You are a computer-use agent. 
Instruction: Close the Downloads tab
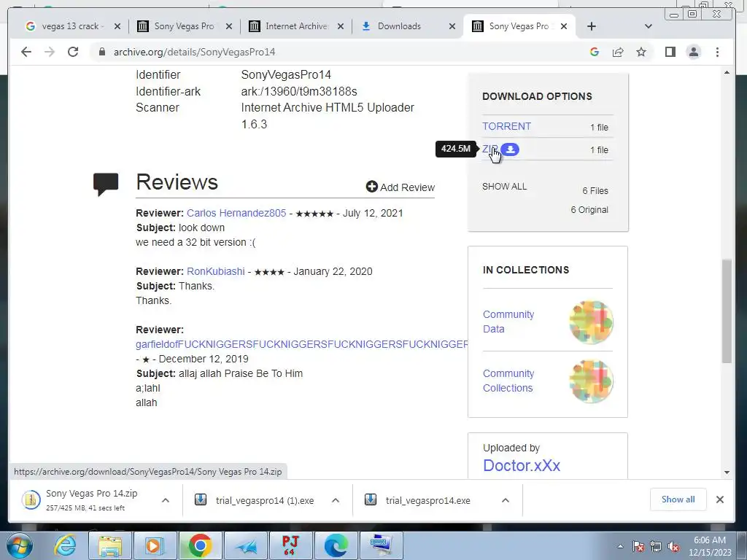(x=452, y=26)
